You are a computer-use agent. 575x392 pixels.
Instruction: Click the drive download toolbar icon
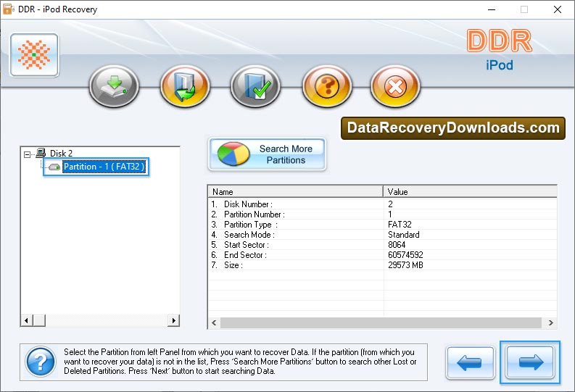(114, 86)
